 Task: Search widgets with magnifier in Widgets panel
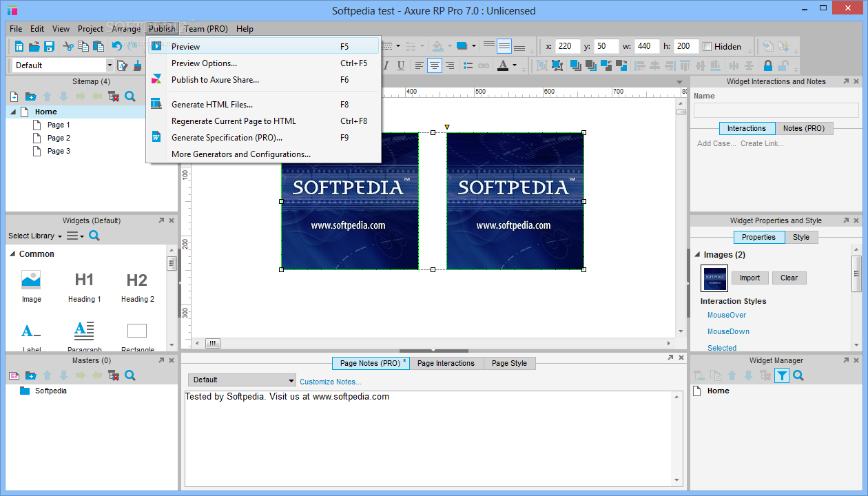94,236
